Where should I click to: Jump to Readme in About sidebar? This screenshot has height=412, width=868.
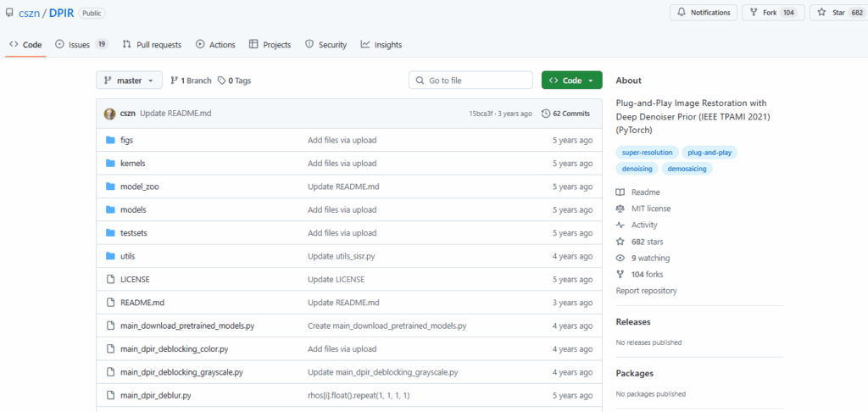point(638,192)
